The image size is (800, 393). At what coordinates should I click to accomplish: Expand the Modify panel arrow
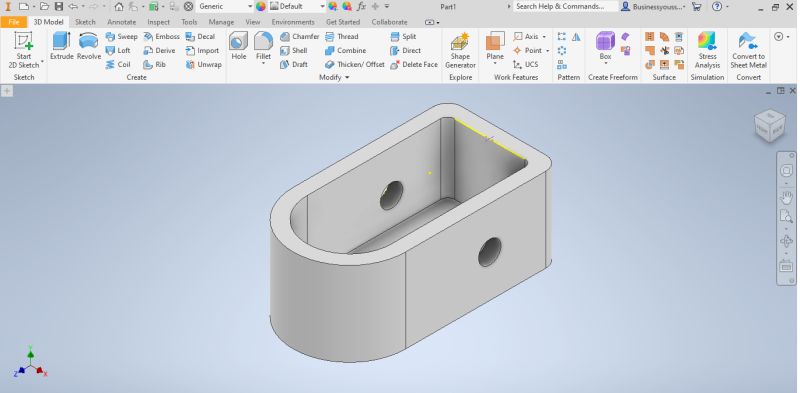[x=347, y=78]
